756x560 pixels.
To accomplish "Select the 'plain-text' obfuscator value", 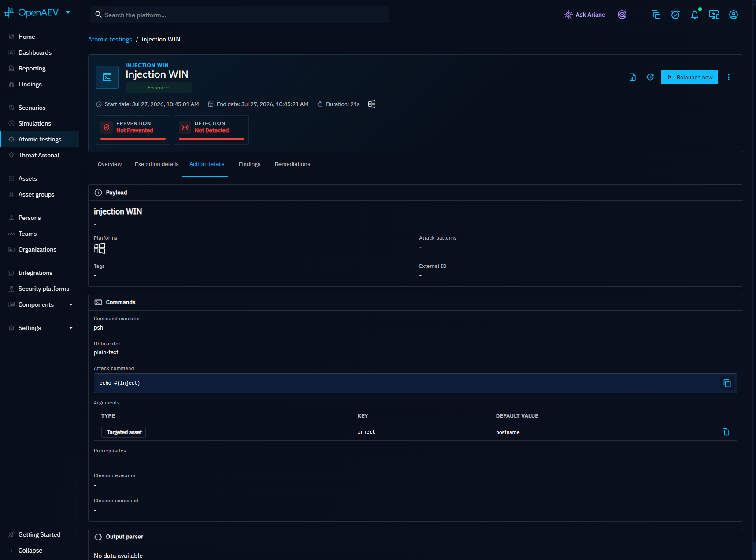I will tap(106, 352).
